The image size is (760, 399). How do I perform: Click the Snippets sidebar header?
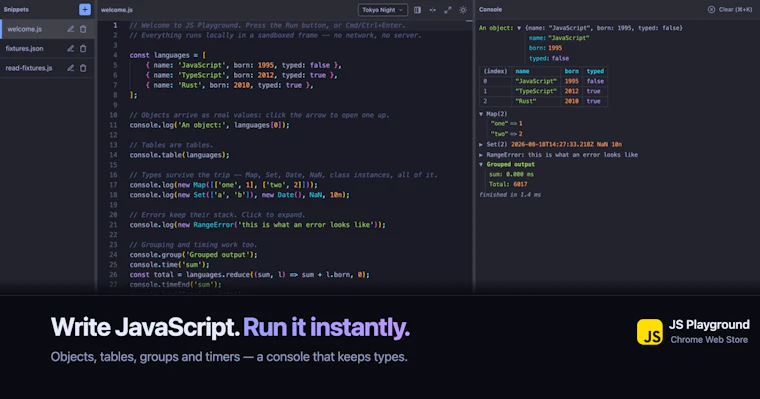pyautogui.click(x=16, y=9)
